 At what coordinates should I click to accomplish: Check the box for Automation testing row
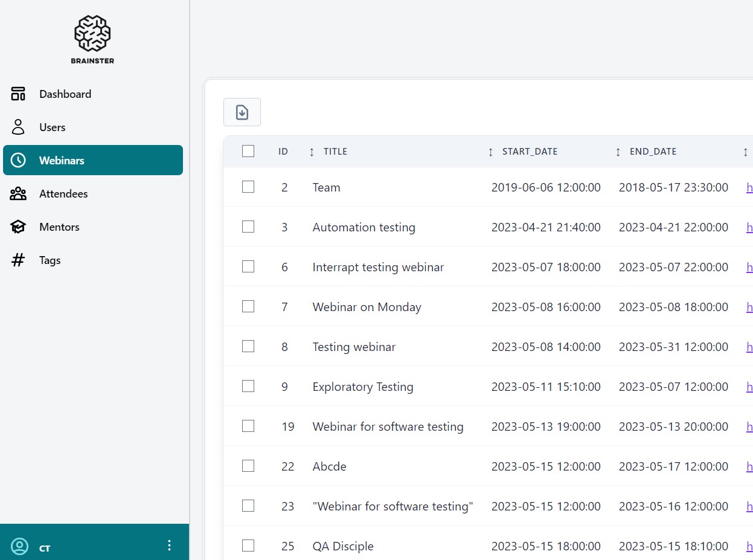[x=248, y=227]
